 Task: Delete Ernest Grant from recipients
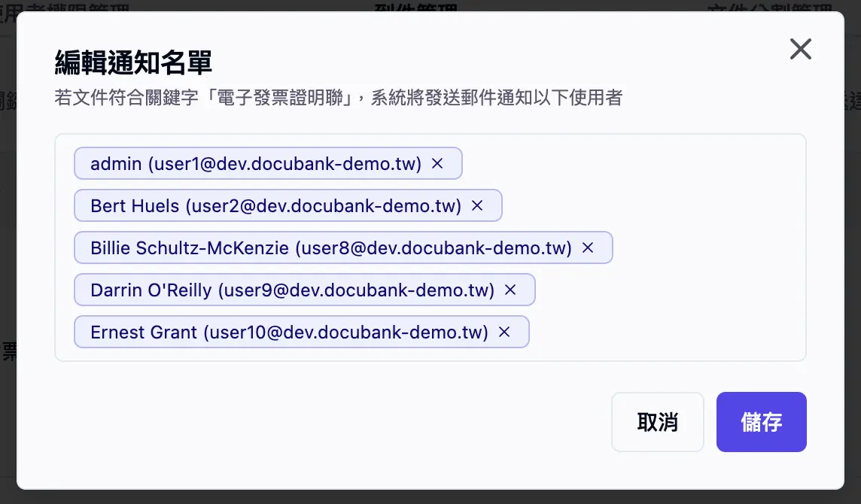coord(504,332)
